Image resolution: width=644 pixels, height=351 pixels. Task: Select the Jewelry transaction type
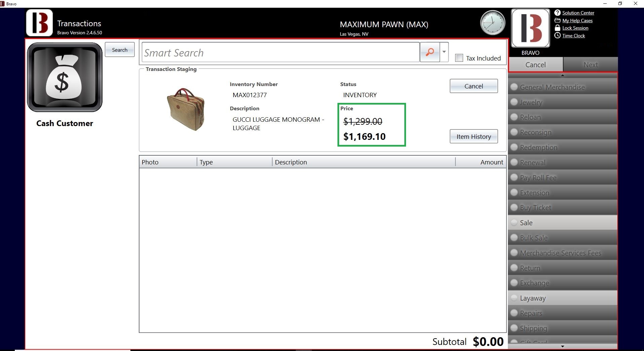(563, 102)
